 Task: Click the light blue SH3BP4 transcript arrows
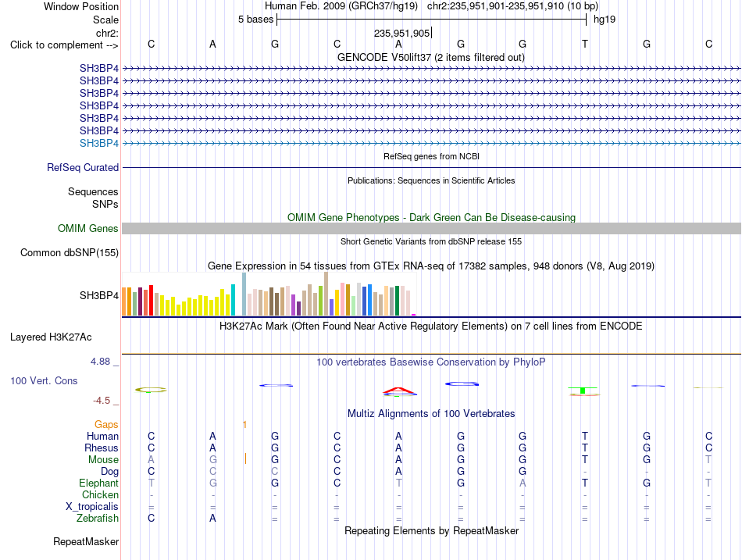[x=431, y=143]
